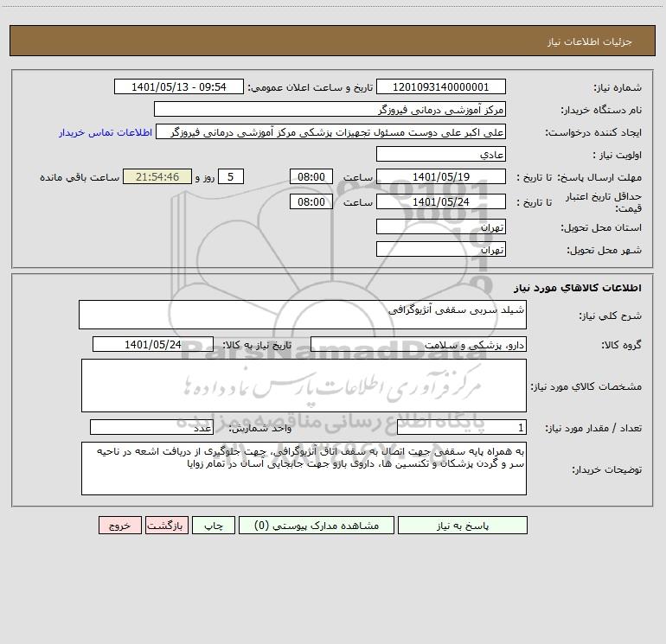Image resolution: width=666 pixels, height=644 pixels.
Task: Click the remaining days field showing 5
Action: [x=231, y=176]
